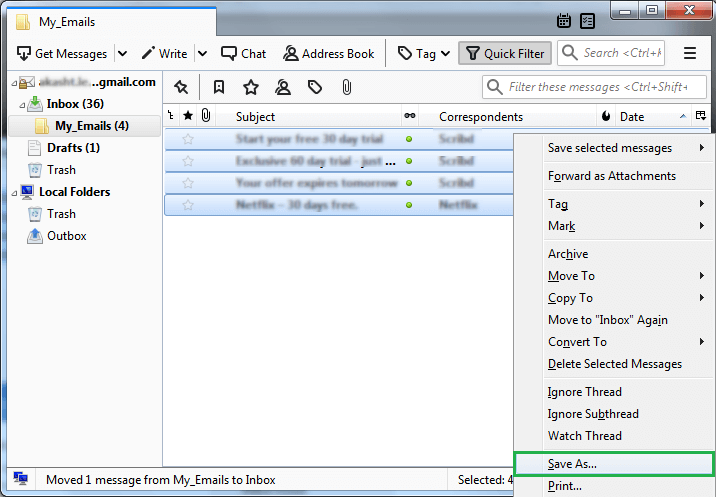Select the Inbox (36) folder
The height and width of the screenshot is (497, 716).
pyautogui.click(x=75, y=104)
